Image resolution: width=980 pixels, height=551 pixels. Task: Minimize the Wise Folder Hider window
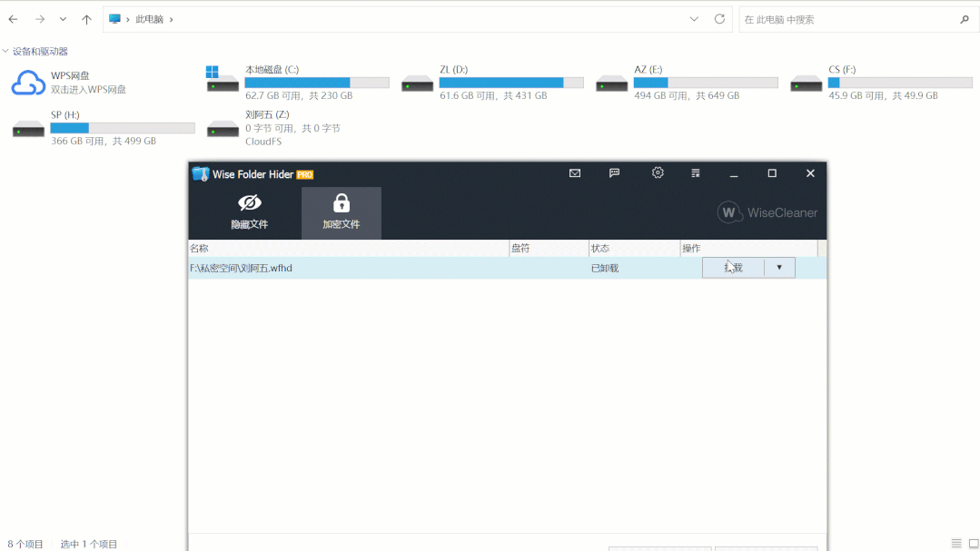(734, 173)
